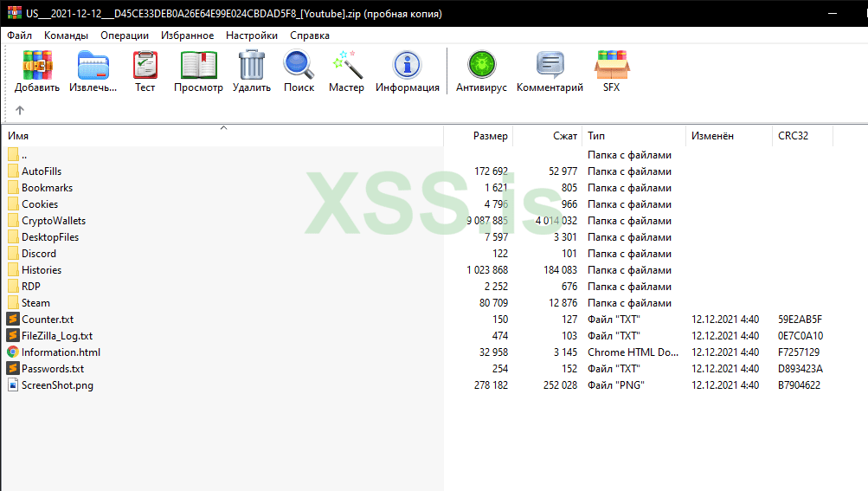
Task: Select the Information.html file name
Action: pos(61,352)
